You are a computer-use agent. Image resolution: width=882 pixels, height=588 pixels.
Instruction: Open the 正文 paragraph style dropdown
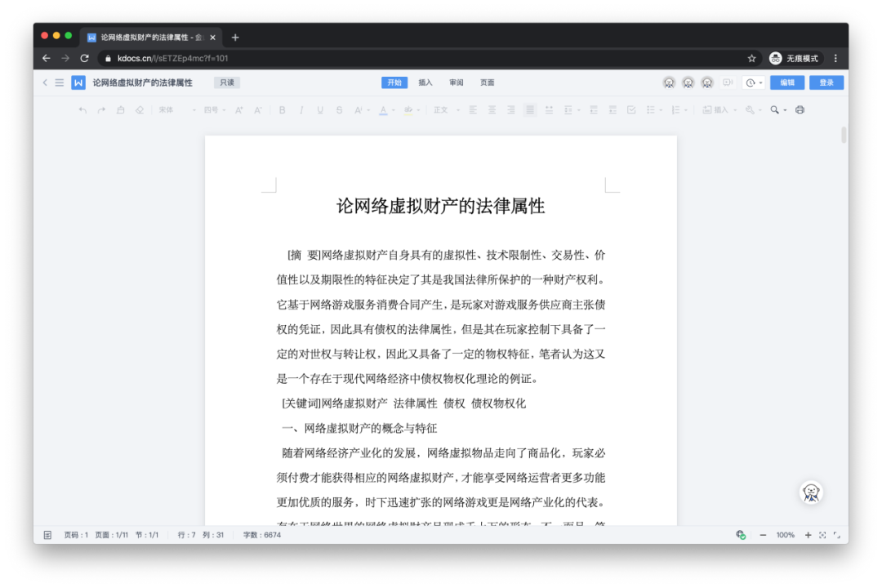[x=445, y=109]
